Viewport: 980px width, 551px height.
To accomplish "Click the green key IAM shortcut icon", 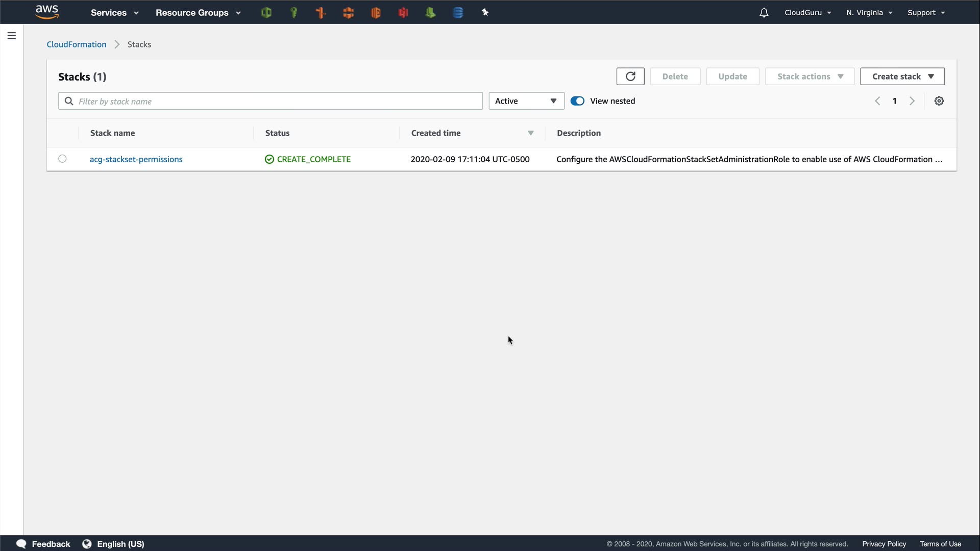I will point(293,13).
